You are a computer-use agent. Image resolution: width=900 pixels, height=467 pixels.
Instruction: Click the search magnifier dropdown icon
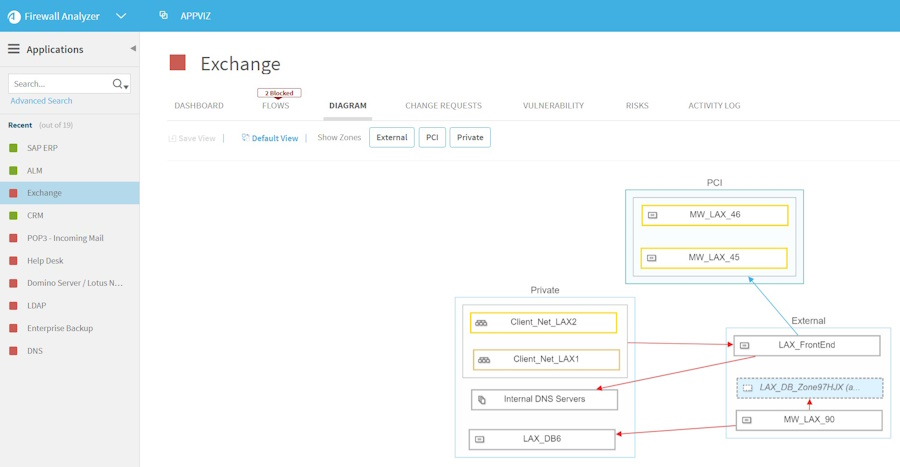(121, 84)
